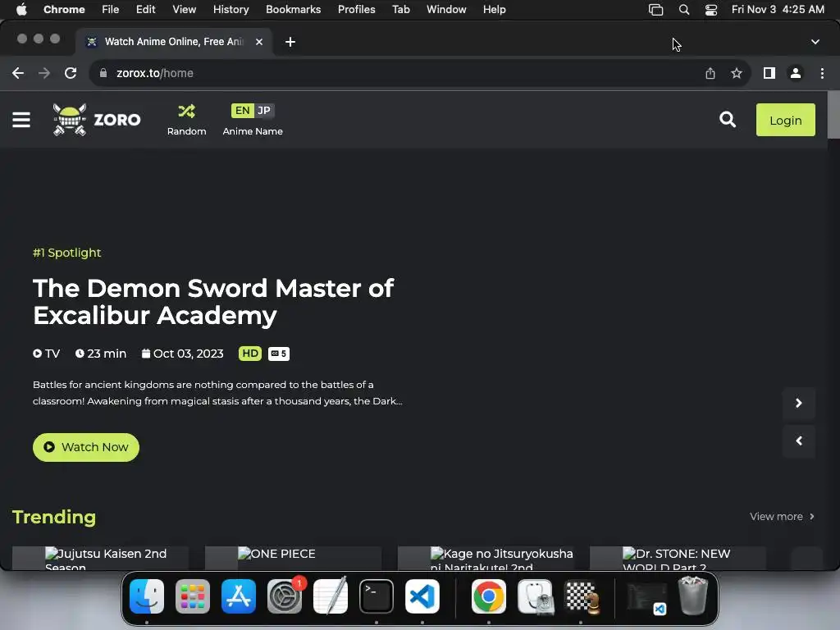Open the Apple menu
The image size is (840, 630).
(x=21, y=10)
